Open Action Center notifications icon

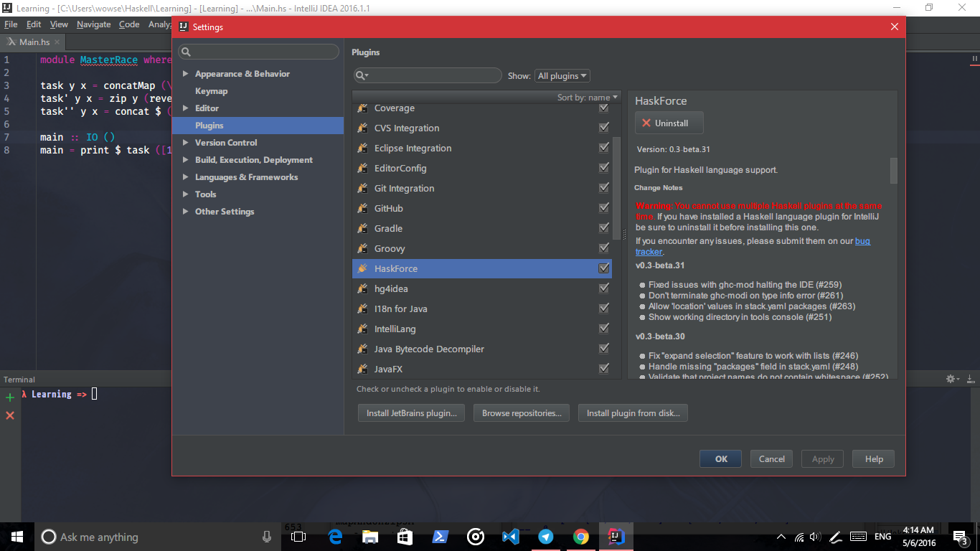[960, 537]
